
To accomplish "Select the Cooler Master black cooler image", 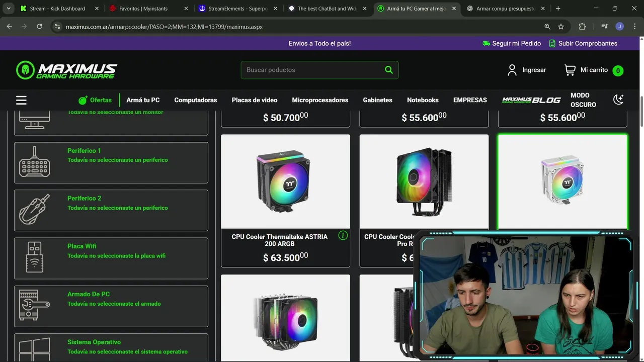I will [424, 182].
